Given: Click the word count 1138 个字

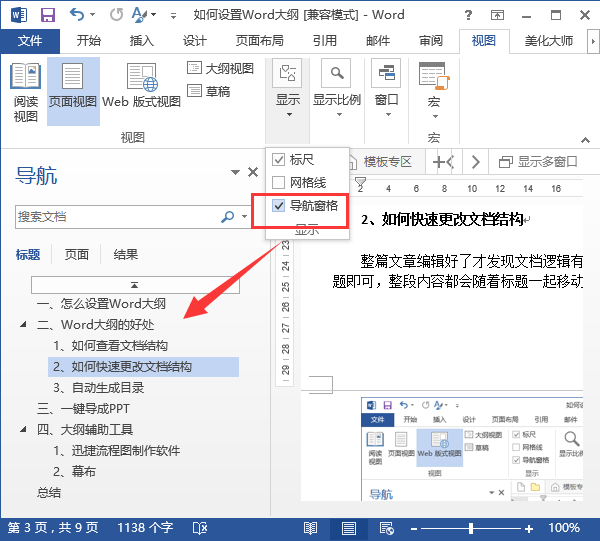Looking at the screenshot, I should [x=145, y=528].
